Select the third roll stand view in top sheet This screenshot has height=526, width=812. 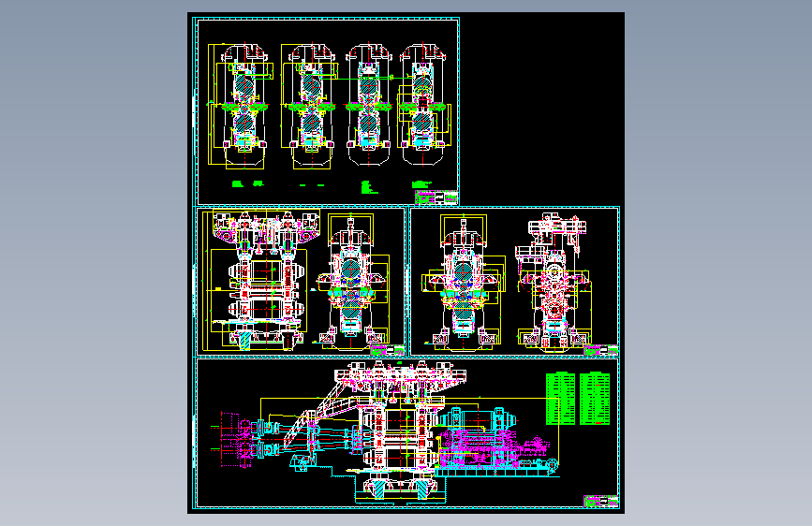368,105
